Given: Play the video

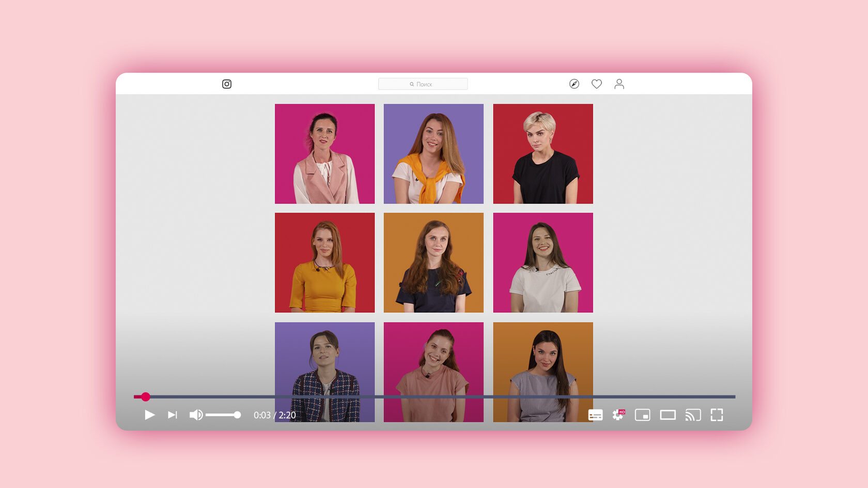Looking at the screenshot, I should [x=149, y=415].
